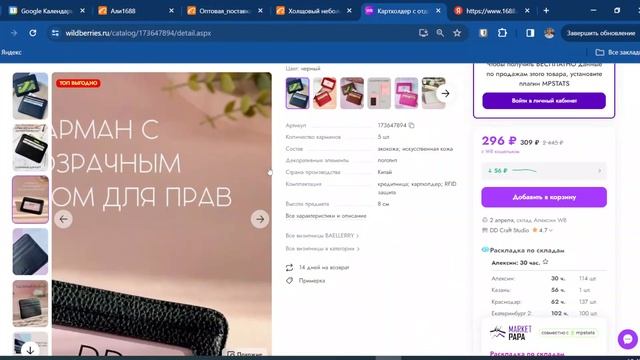Click the Market Papa logo
The image size is (640, 360).
pyautogui.click(x=511, y=333)
